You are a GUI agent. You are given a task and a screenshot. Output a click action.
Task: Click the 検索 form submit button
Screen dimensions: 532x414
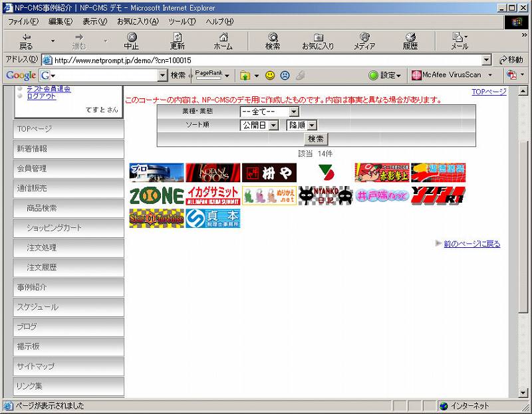315,139
